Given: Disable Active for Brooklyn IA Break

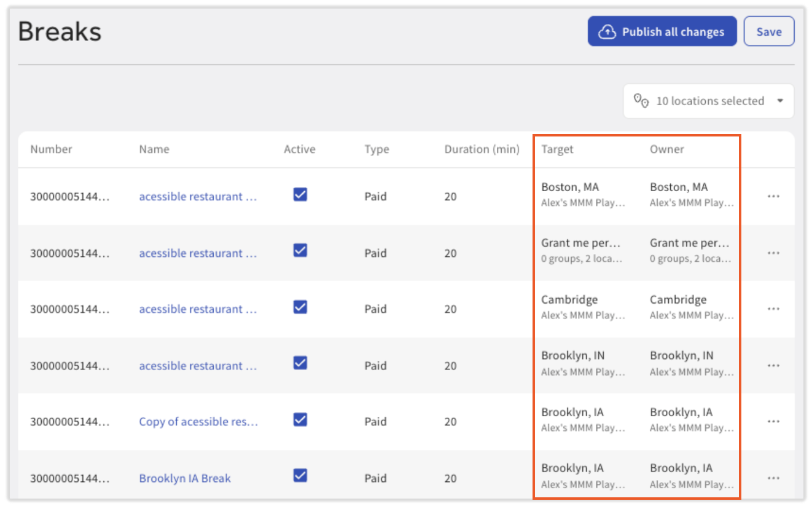Looking at the screenshot, I should click(300, 476).
